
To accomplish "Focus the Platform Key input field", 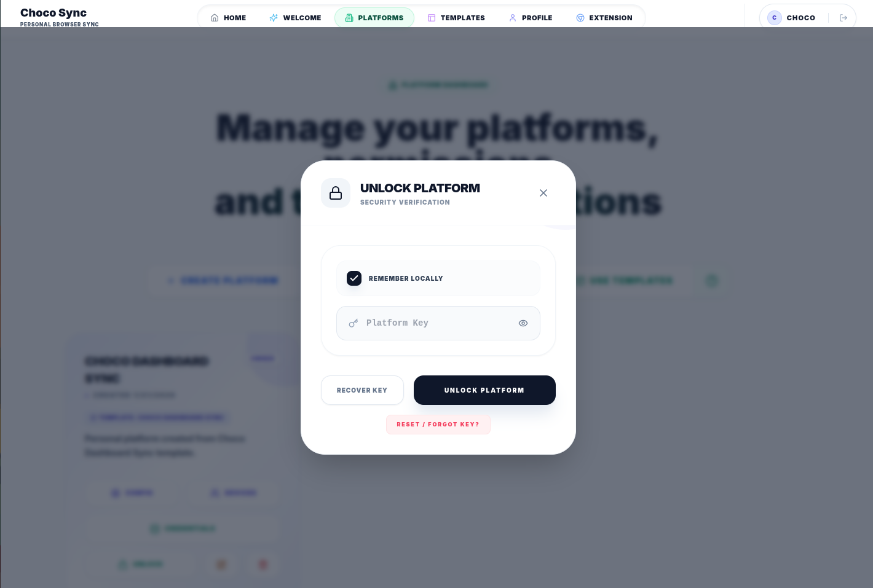I will coord(438,323).
